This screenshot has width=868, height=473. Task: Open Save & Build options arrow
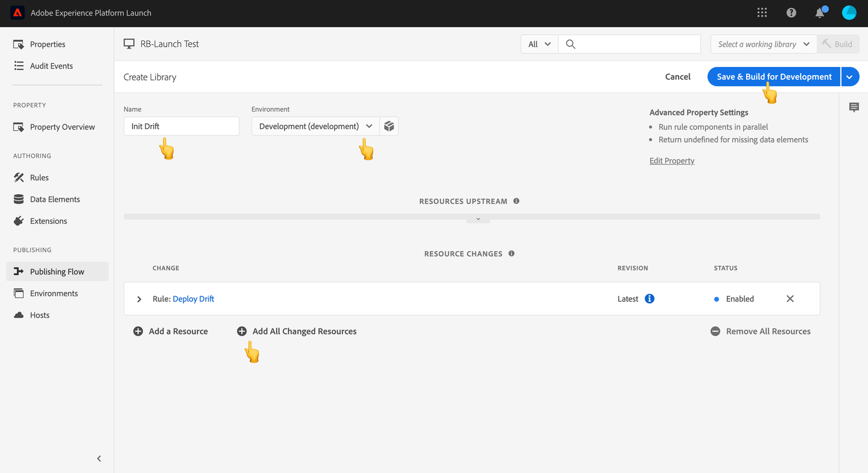[850, 77]
